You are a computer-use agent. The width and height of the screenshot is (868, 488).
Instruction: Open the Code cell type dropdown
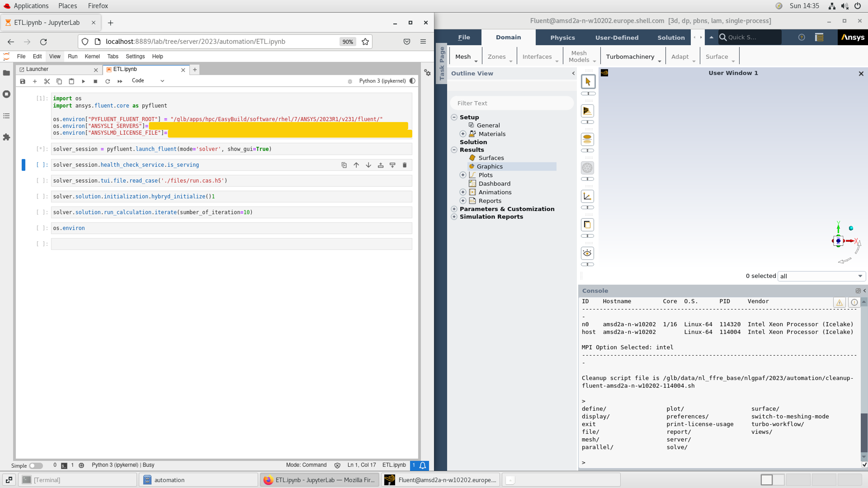tap(148, 81)
